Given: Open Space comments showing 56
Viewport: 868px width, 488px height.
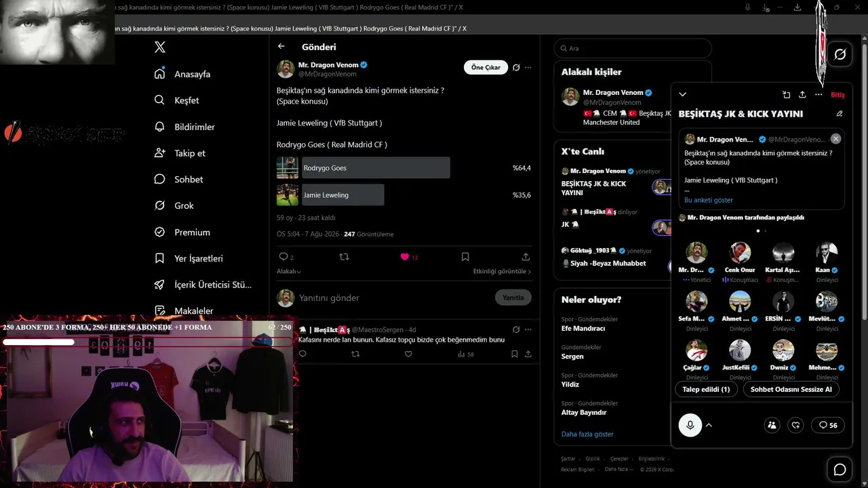Looking at the screenshot, I should 828,425.
